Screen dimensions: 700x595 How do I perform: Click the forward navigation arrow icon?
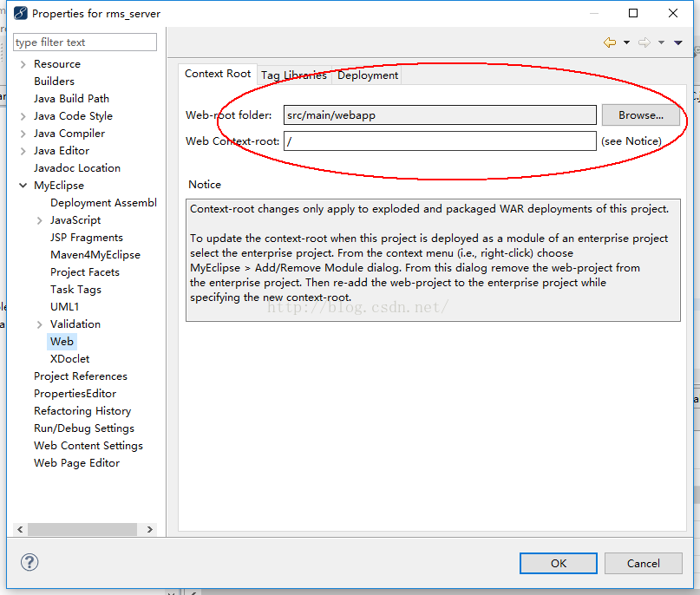[644, 42]
